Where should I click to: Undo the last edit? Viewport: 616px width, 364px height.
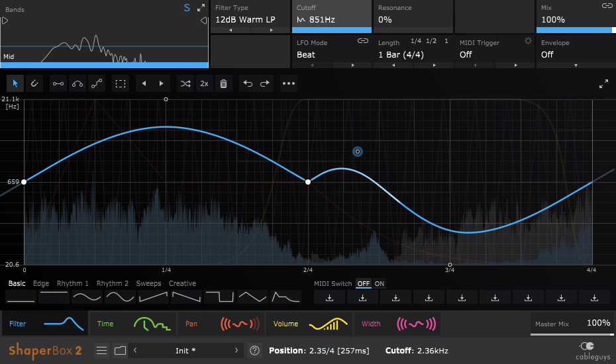click(247, 84)
